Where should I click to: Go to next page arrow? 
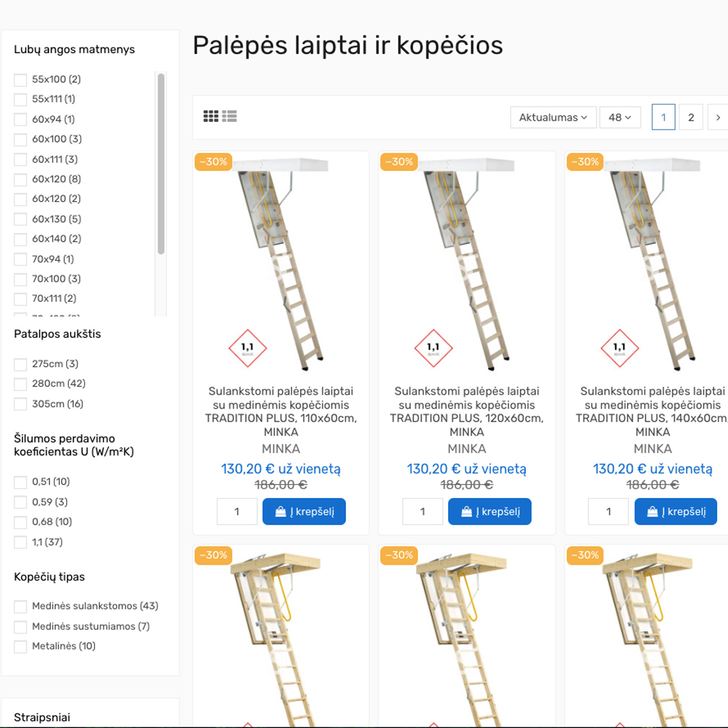pos(717,117)
